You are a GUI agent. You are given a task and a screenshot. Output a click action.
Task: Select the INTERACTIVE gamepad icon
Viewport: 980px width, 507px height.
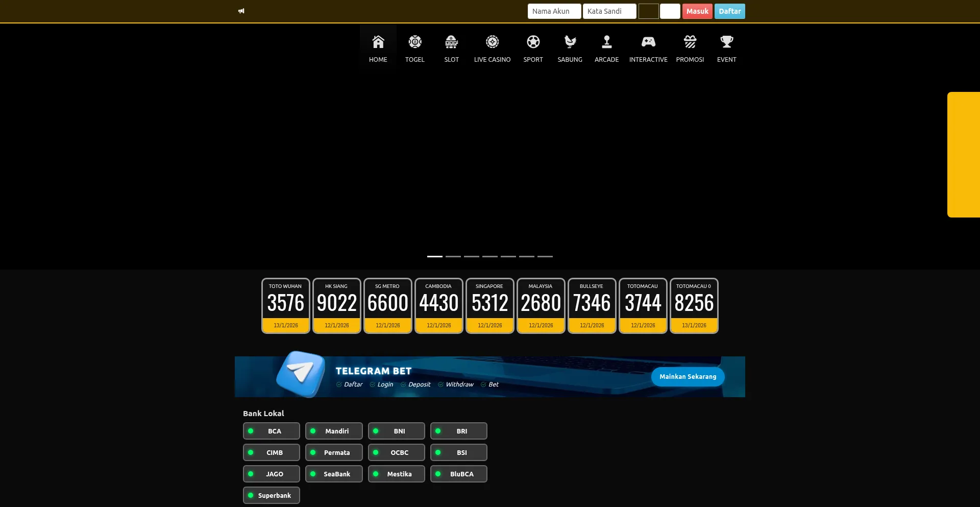tap(648, 42)
